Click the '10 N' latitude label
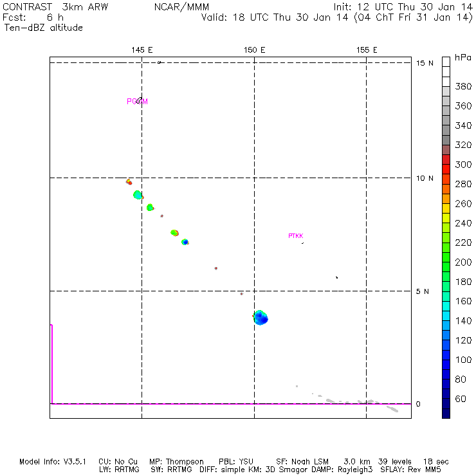 (x=425, y=178)
